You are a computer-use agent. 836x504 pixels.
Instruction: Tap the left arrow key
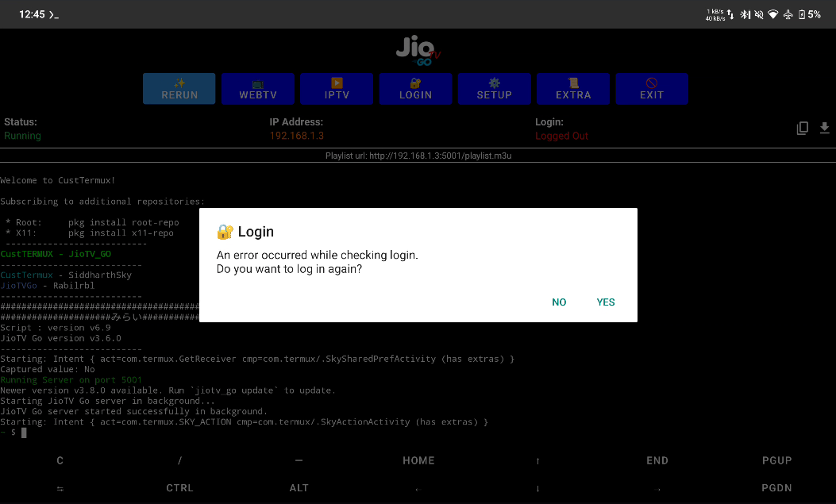pos(418,488)
